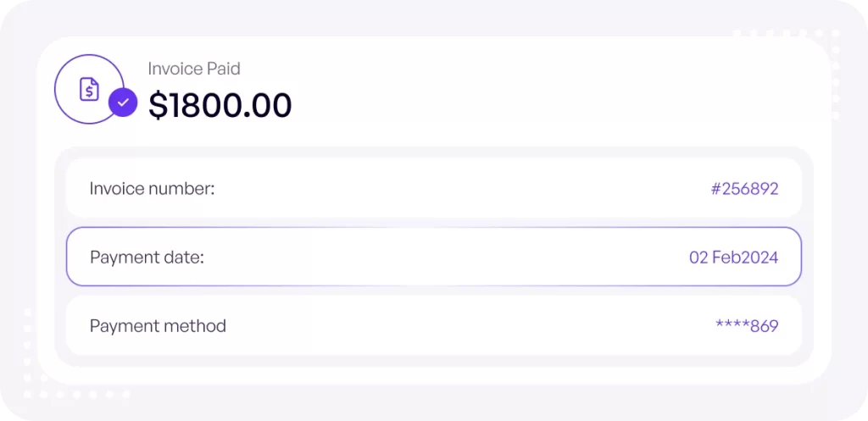Click the Payment date label
The image size is (868, 421).
tap(147, 258)
